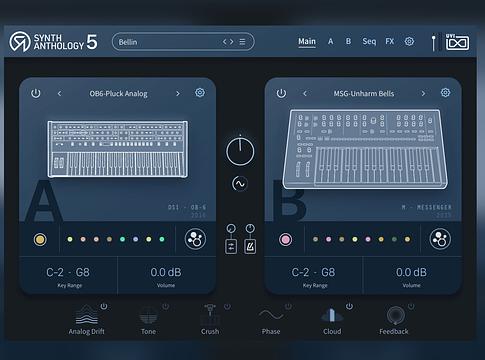Click layer A Key Range value C-2 - G8

[68, 272]
